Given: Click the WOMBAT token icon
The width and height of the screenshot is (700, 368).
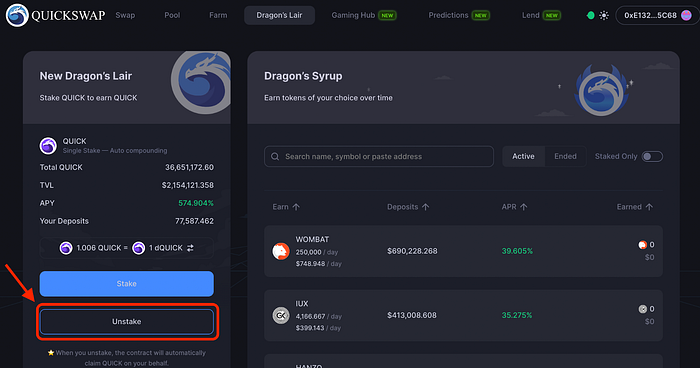Looking at the screenshot, I should (281, 251).
